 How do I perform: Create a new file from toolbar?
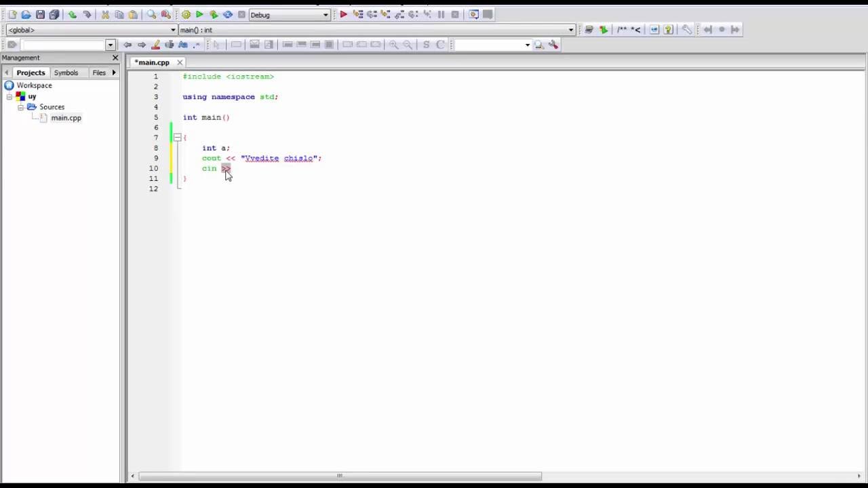click(x=12, y=14)
